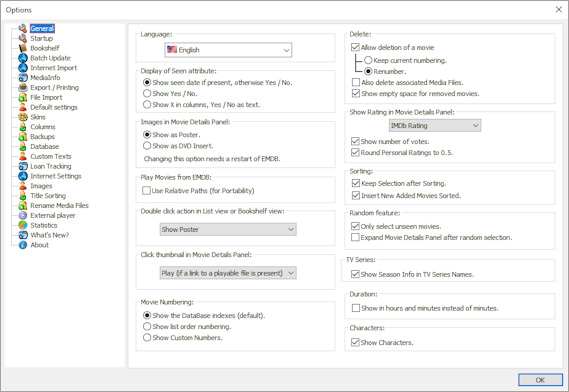The width and height of the screenshot is (569, 392).
Task: Check Show in hours and minutes option
Action: click(x=356, y=308)
